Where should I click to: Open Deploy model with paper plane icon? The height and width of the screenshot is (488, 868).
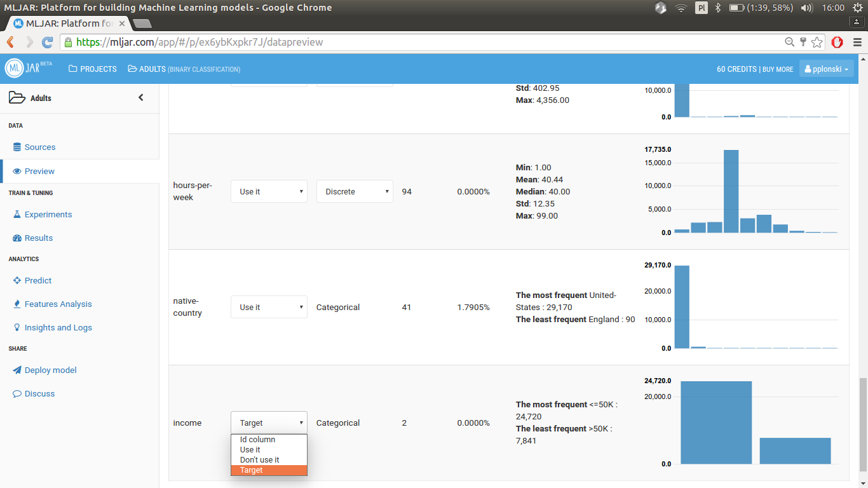point(17,370)
